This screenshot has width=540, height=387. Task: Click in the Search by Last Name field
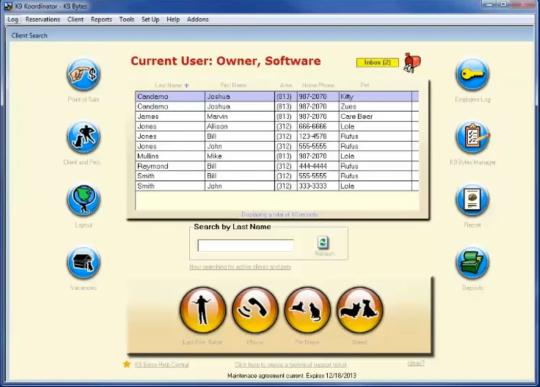(246, 245)
